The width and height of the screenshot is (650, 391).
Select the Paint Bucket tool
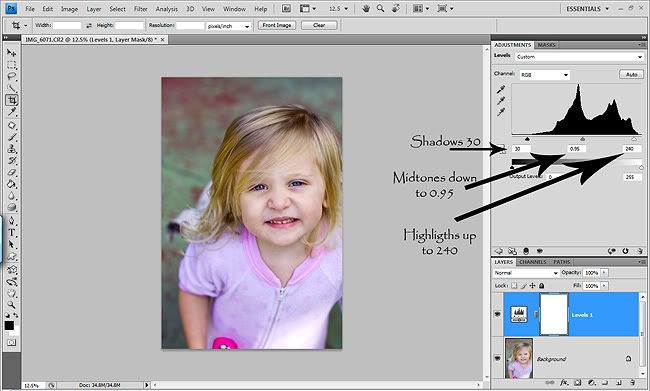click(x=12, y=184)
